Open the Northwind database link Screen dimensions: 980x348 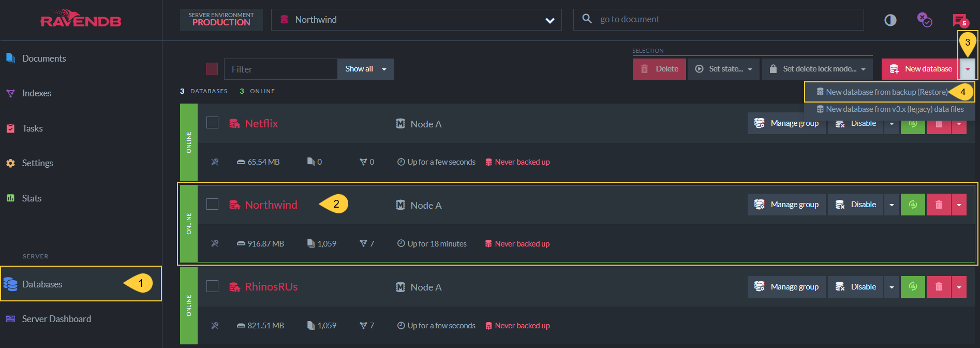[271, 205]
